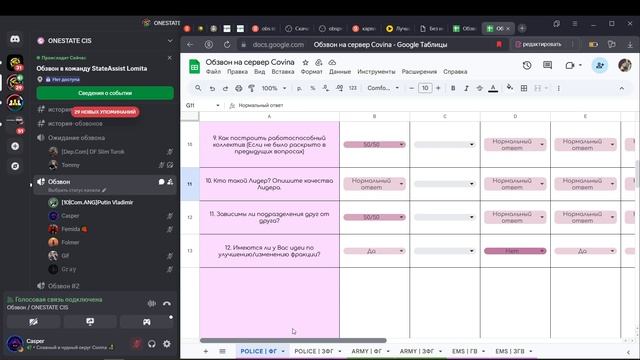Open dropdown in column B for question 9
This screenshot has width=640, height=360.
pyautogui.click(x=374, y=144)
